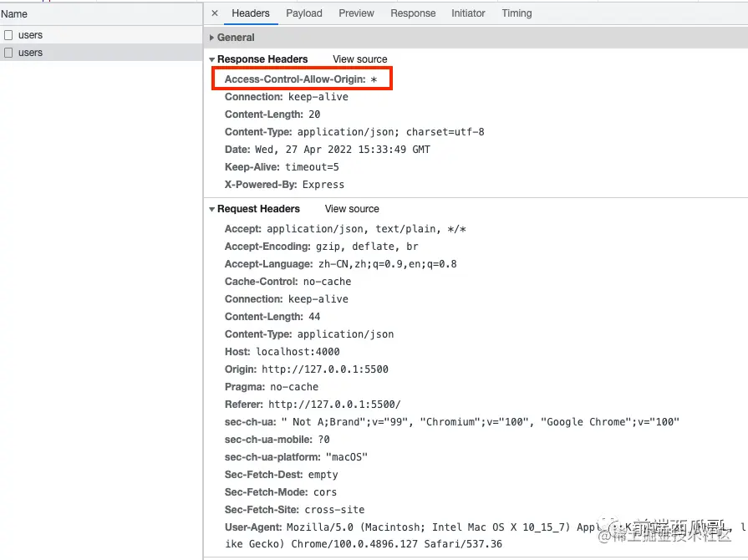Open the Initiator tab

468,13
